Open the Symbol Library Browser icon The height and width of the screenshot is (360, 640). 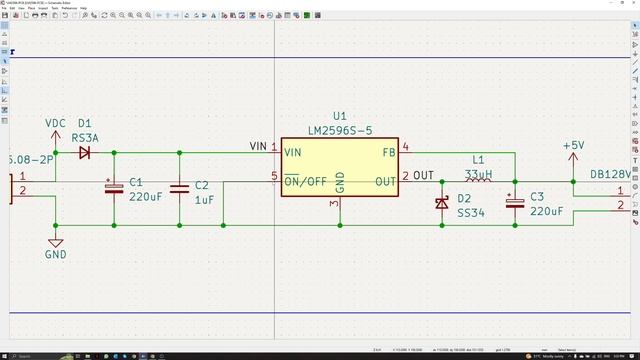[233, 15]
